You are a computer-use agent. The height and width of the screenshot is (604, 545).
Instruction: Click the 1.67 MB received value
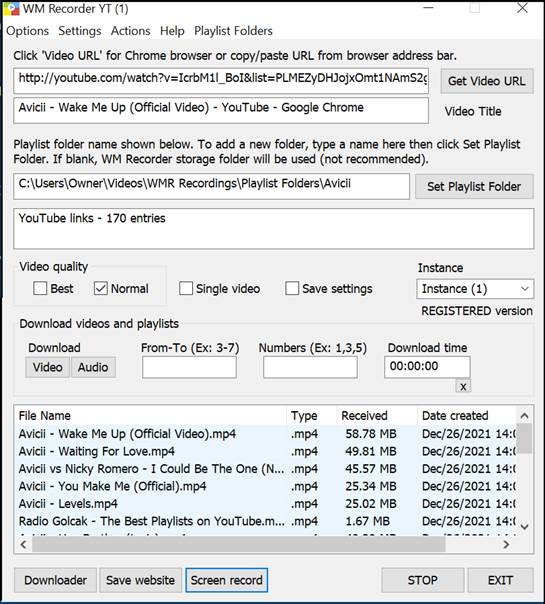coord(367,521)
